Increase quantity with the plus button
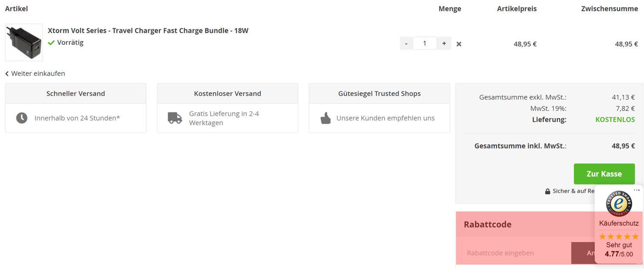644x269 pixels. (444, 43)
